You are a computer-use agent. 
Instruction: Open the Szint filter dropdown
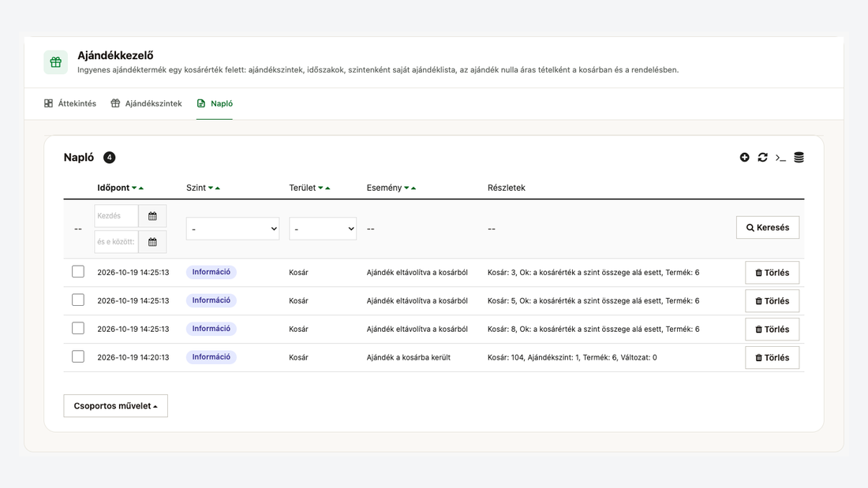pos(233,229)
